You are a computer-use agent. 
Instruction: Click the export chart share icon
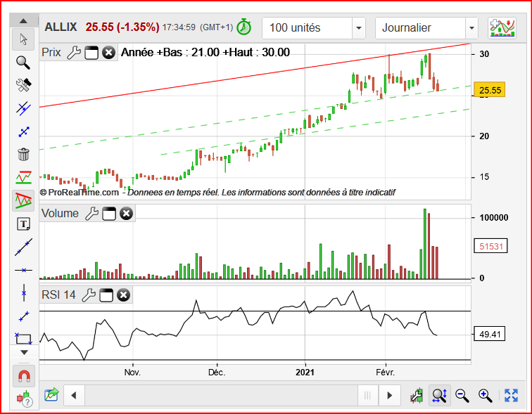(51, 395)
